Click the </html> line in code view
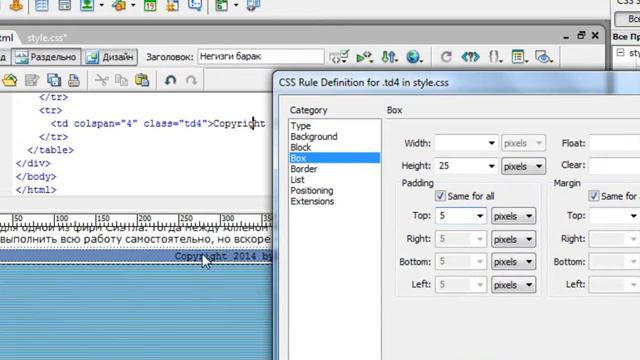 coord(36,190)
